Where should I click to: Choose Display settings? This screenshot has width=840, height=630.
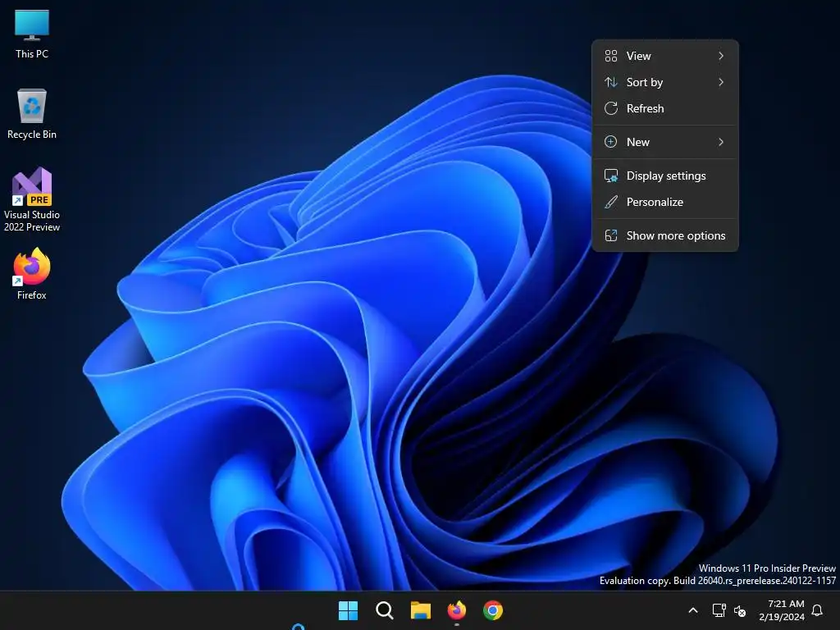click(x=664, y=176)
